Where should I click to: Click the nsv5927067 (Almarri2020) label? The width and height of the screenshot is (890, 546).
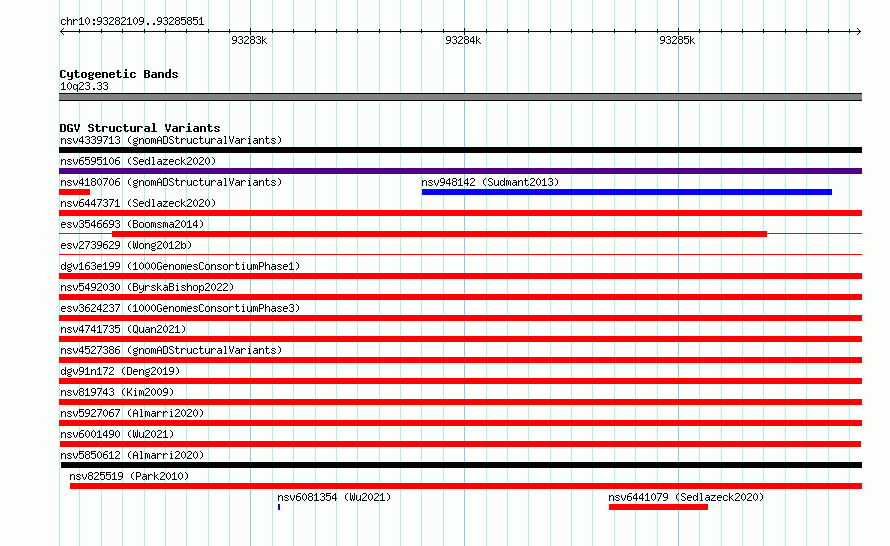point(132,413)
